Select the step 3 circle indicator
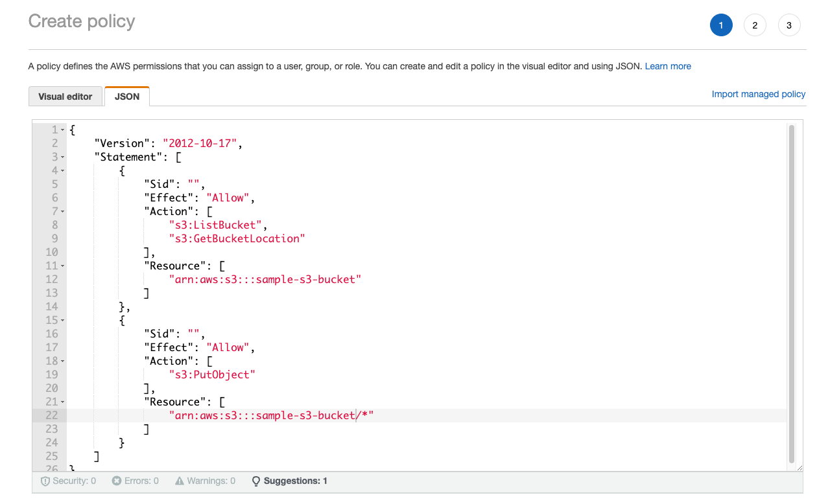 (x=788, y=25)
